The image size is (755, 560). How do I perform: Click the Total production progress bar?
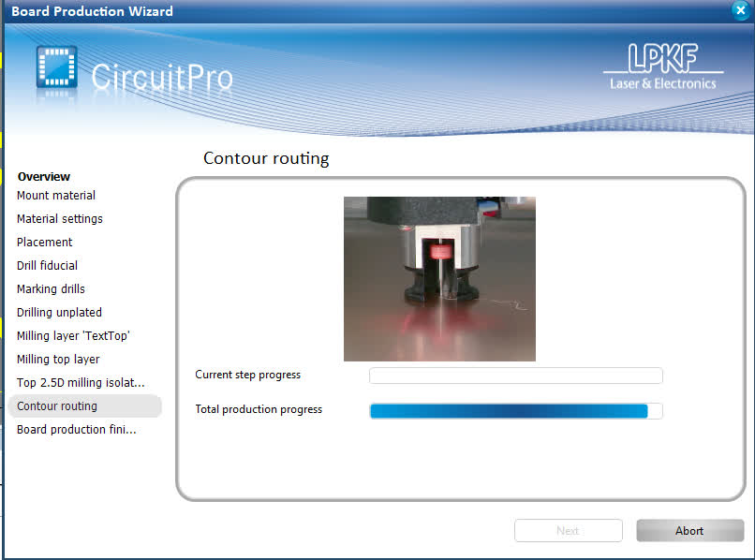pyautogui.click(x=516, y=411)
